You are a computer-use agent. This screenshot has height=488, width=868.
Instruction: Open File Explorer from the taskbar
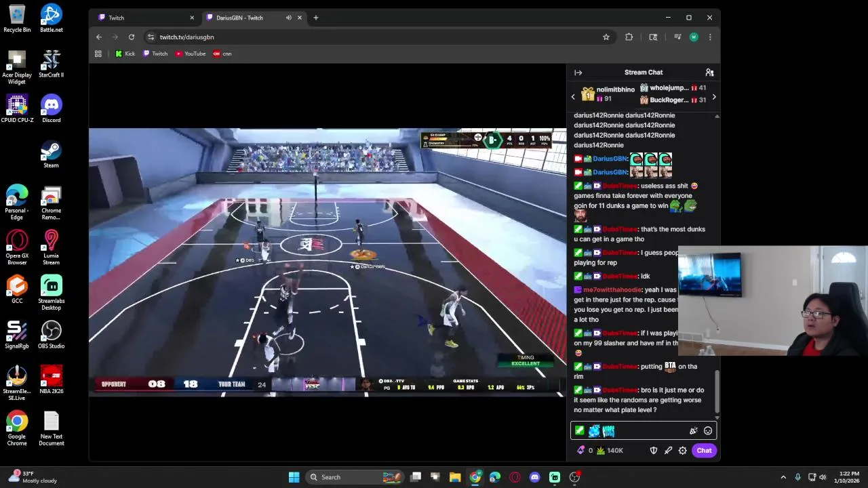point(455,477)
